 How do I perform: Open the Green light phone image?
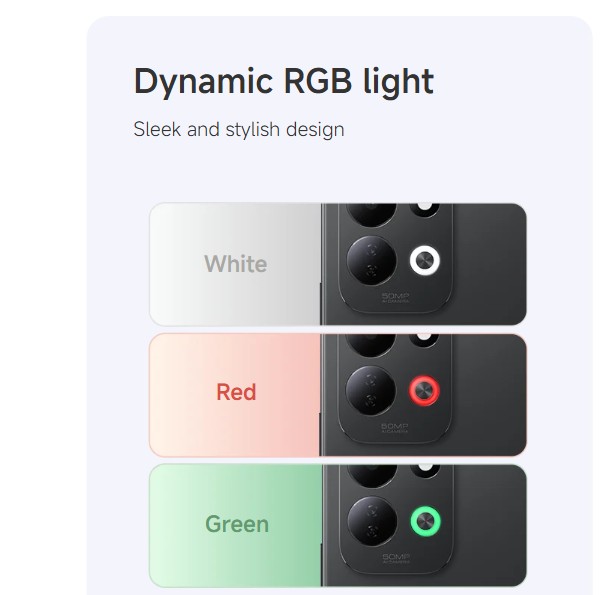click(424, 525)
